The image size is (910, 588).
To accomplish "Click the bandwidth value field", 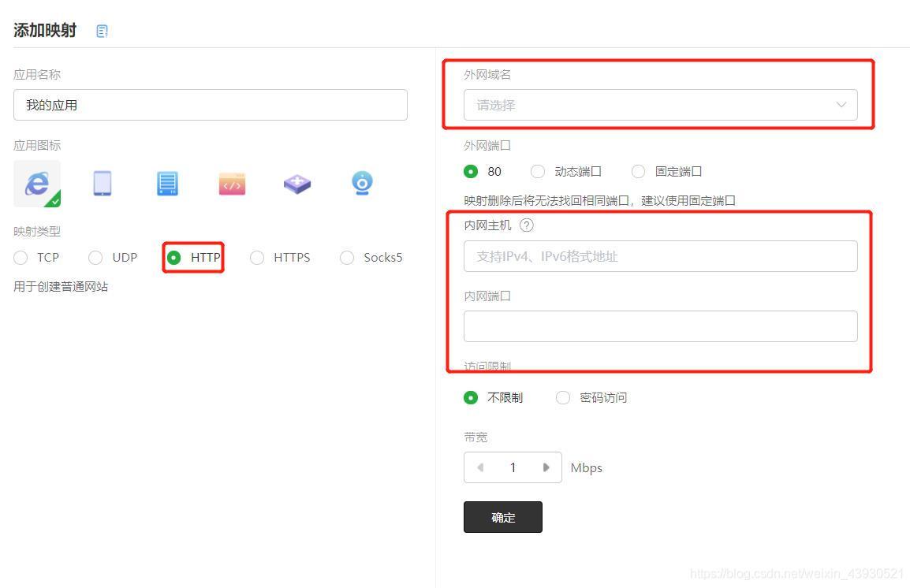I will pos(513,467).
